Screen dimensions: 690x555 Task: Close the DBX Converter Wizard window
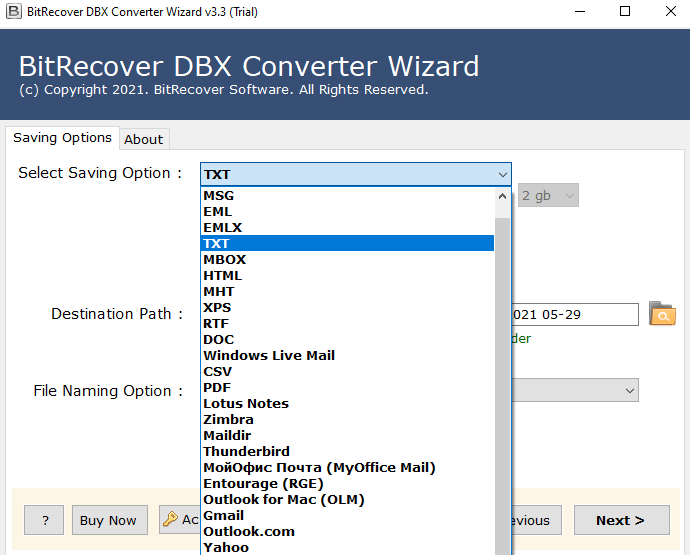tap(671, 11)
